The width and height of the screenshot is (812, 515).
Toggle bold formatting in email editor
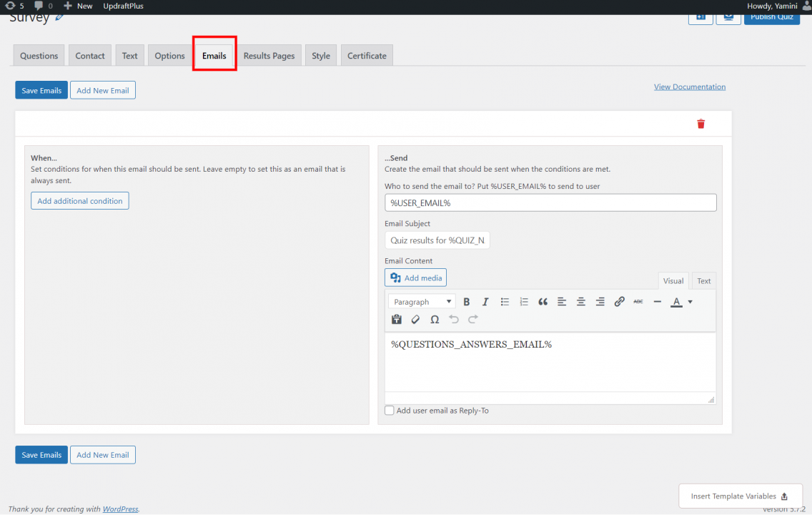(x=467, y=302)
